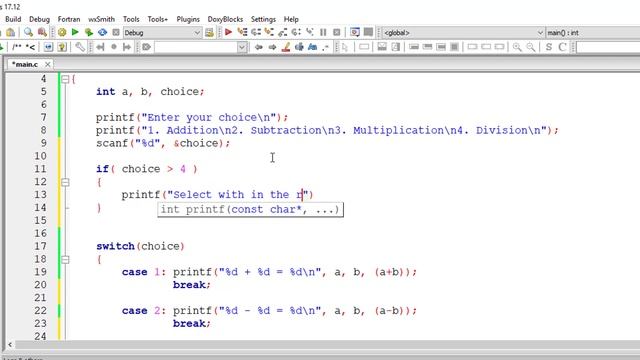Click the incremental search text field
Screen dimensions: 640x360
point(196,47)
